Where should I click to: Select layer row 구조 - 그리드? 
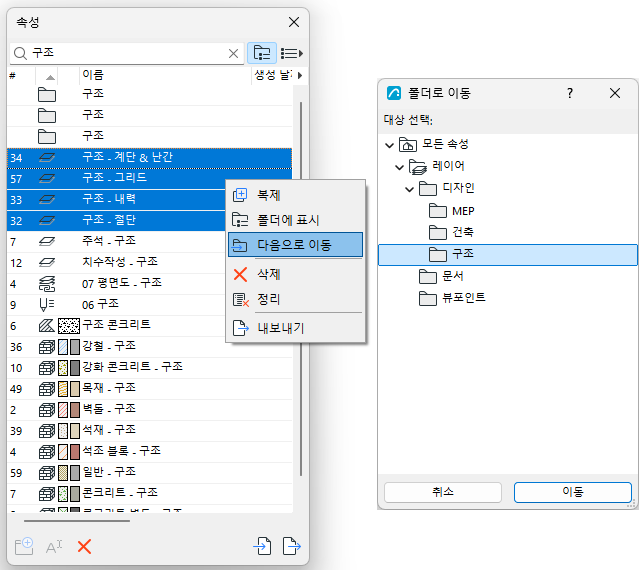[x=149, y=179]
